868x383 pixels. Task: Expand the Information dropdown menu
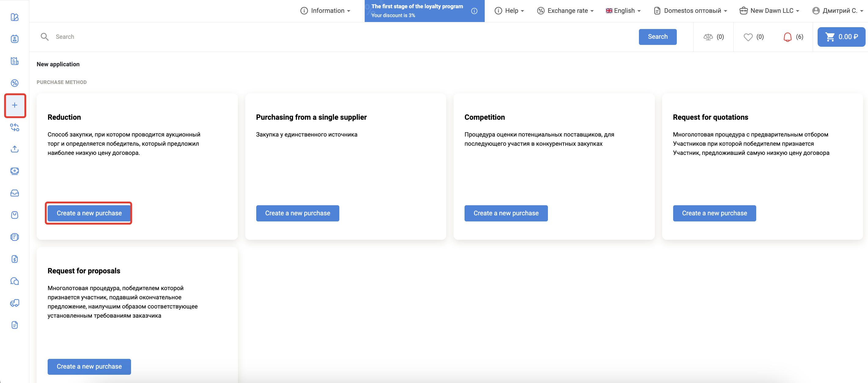(x=325, y=11)
